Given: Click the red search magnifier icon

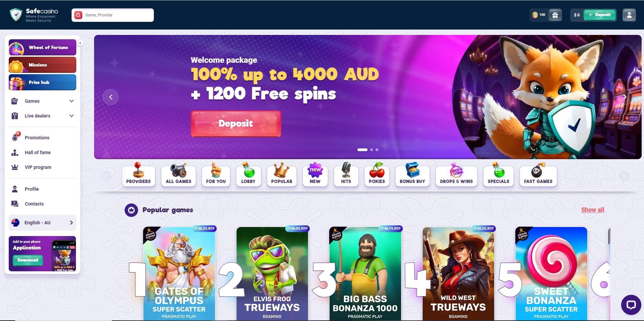Looking at the screenshot, I should point(78,15).
